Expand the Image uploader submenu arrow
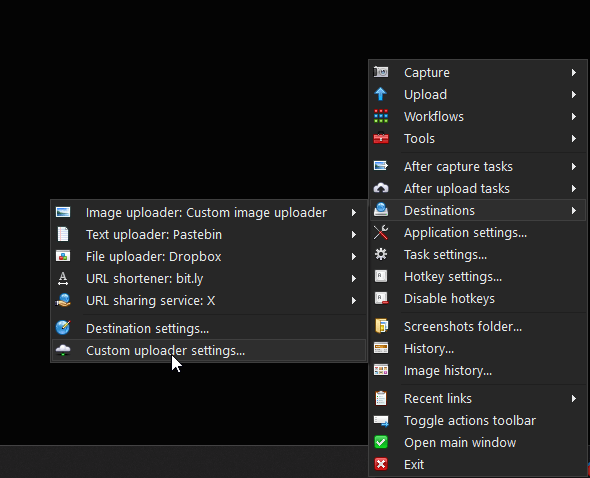Screen dimensions: 590x478 coord(354,213)
